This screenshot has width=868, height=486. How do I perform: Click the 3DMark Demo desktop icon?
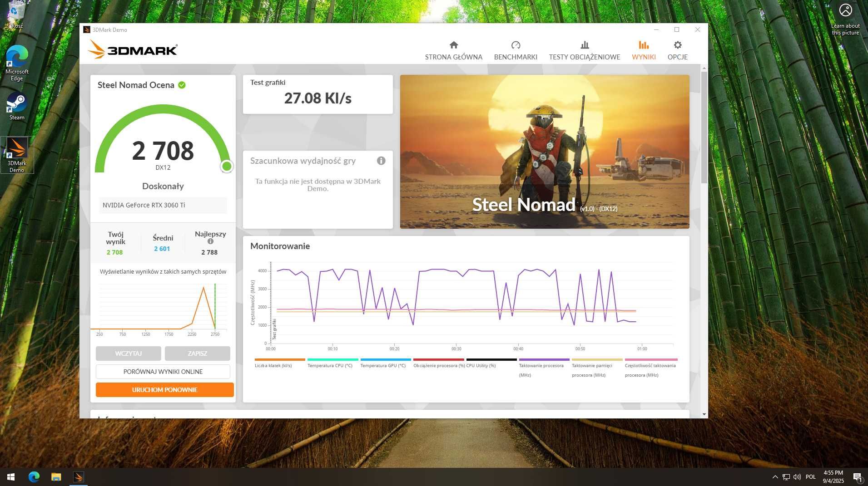(x=17, y=155)
